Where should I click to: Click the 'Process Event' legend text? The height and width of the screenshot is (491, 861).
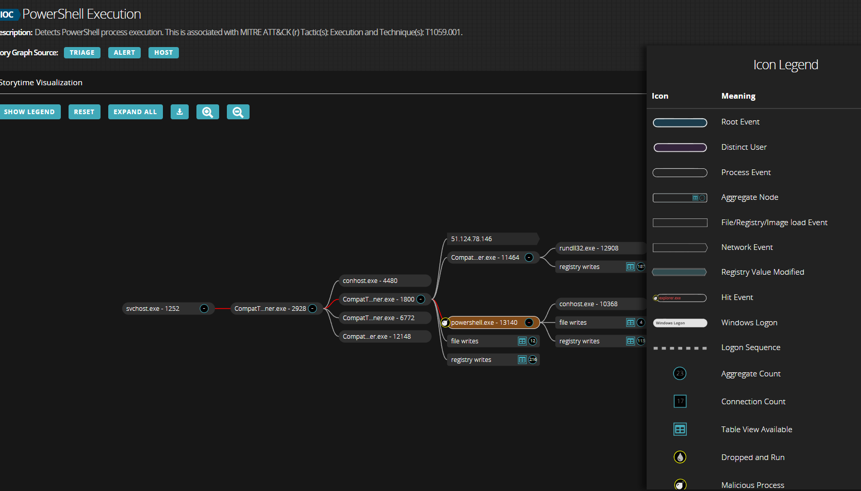click(746, 172)
